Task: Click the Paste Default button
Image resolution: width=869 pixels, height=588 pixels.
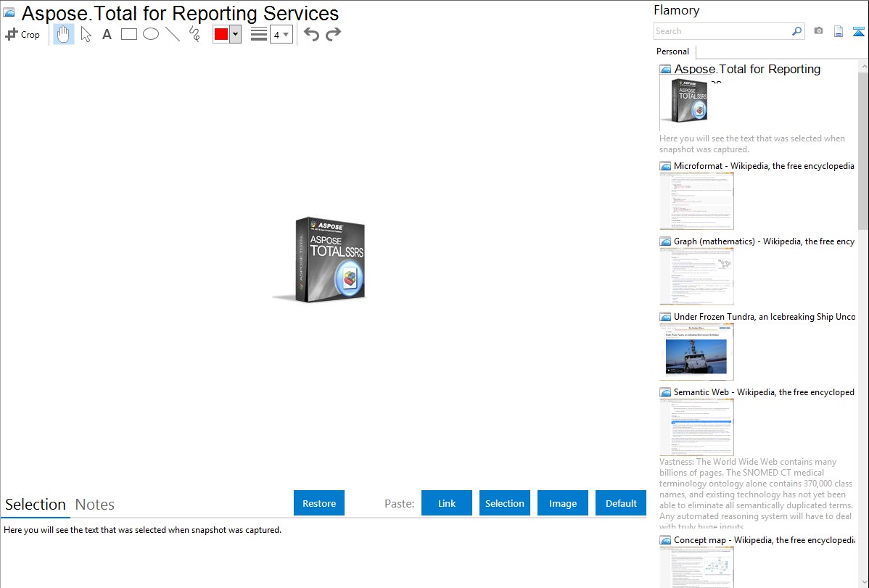Action: point(621,502)
